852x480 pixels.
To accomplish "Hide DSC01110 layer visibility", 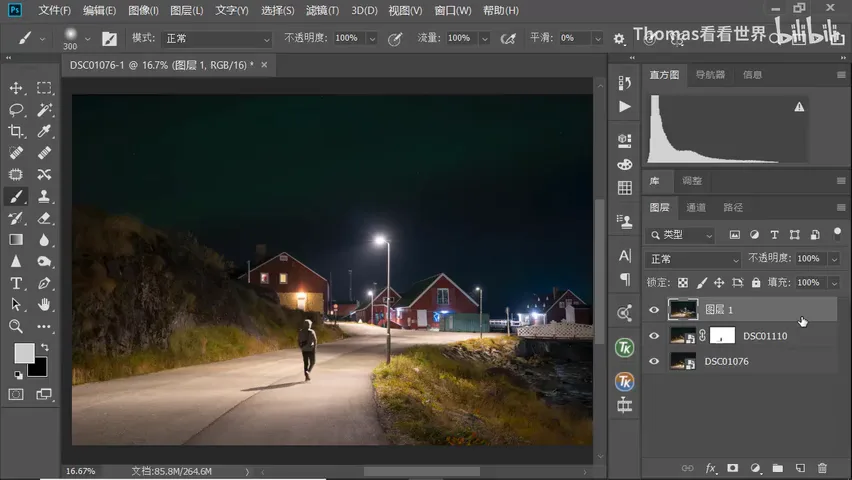I will (x=654, y=336).
